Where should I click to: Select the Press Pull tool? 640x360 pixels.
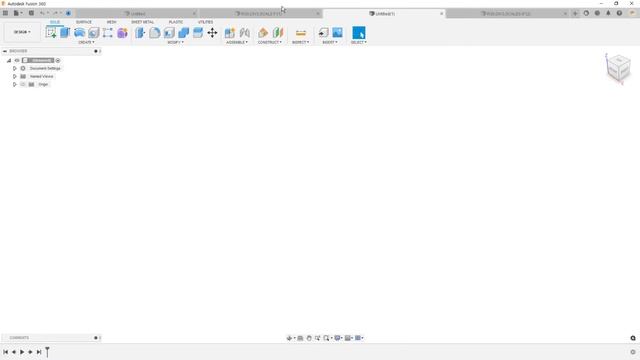(140, 33)
